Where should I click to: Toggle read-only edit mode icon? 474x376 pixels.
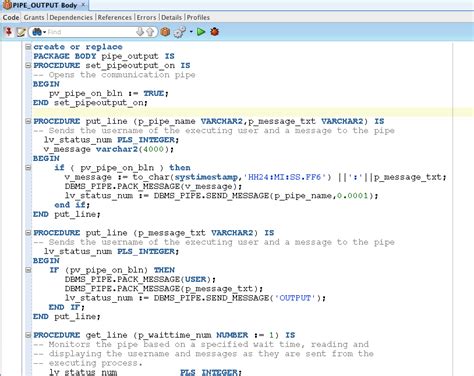click(x=21, y=32)
